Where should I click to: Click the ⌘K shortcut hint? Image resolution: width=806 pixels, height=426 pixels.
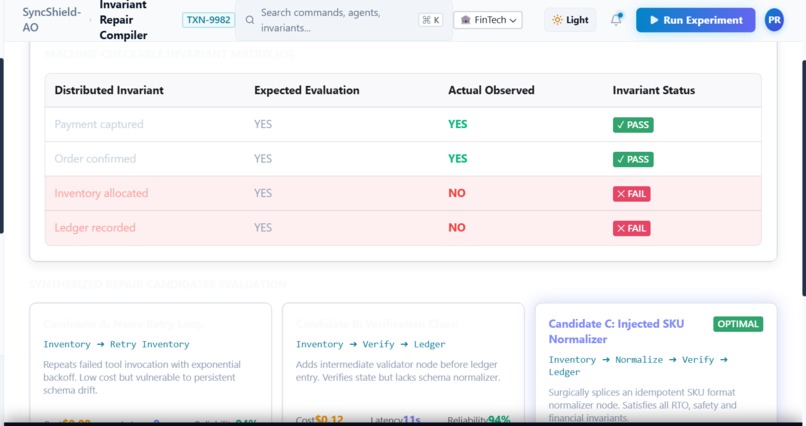(431, 20)
